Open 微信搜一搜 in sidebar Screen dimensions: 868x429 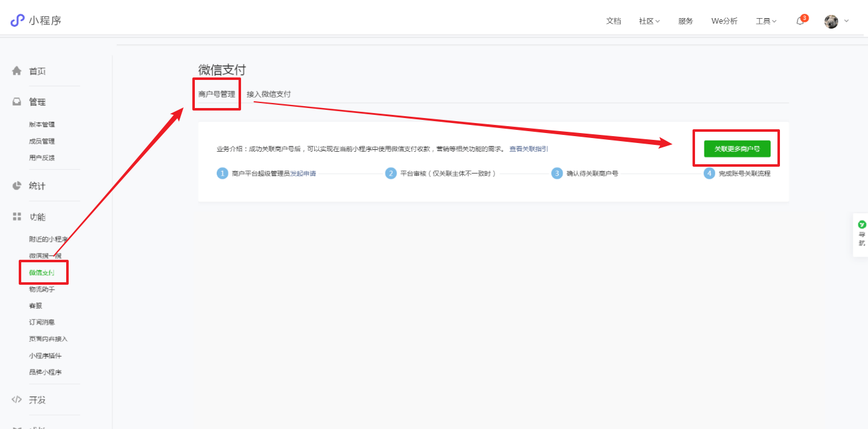click(45, 256)
